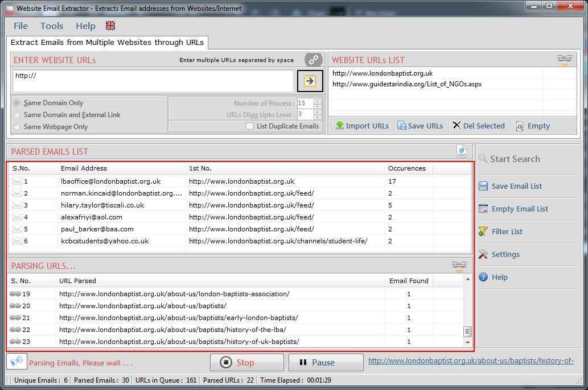The image size is (588, 390).
Task: Stop the parsing process
Action: 246,362
